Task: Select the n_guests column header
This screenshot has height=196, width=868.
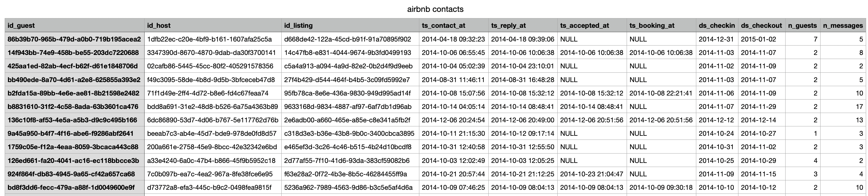Action: coord(803,25)
